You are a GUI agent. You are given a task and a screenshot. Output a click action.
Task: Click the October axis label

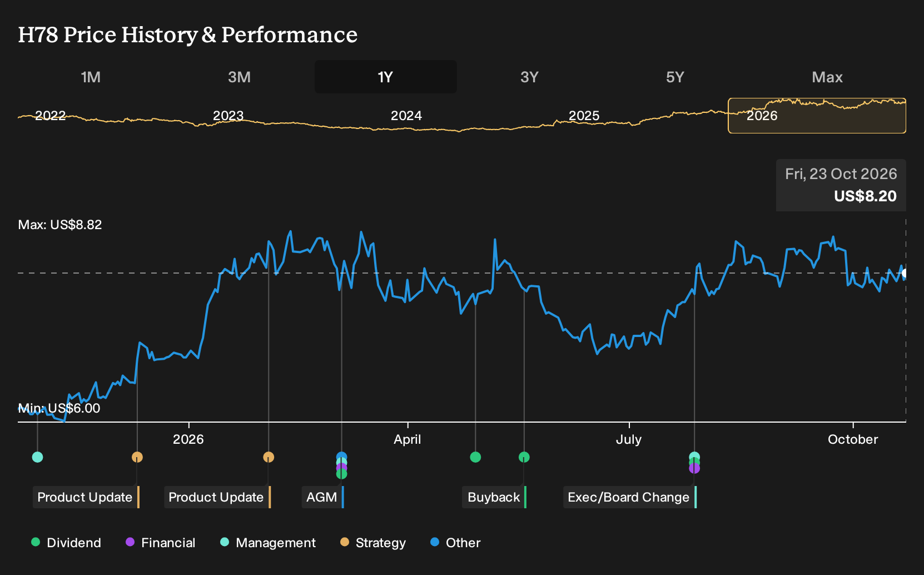click(853, 439)
